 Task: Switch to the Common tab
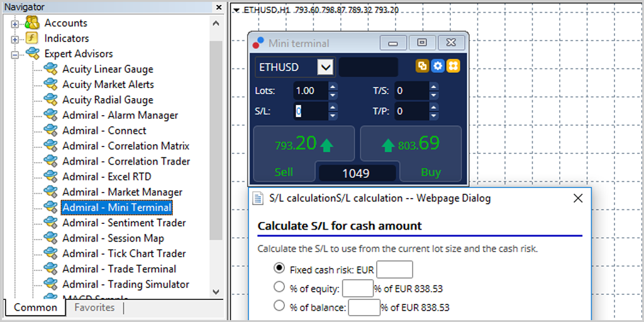pos(35,308)
